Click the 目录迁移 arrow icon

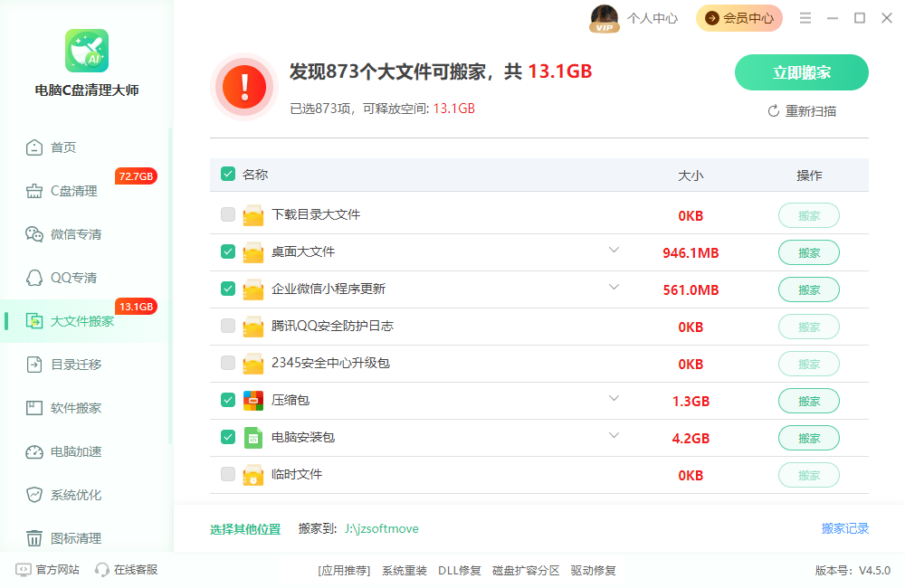(34, 365)
